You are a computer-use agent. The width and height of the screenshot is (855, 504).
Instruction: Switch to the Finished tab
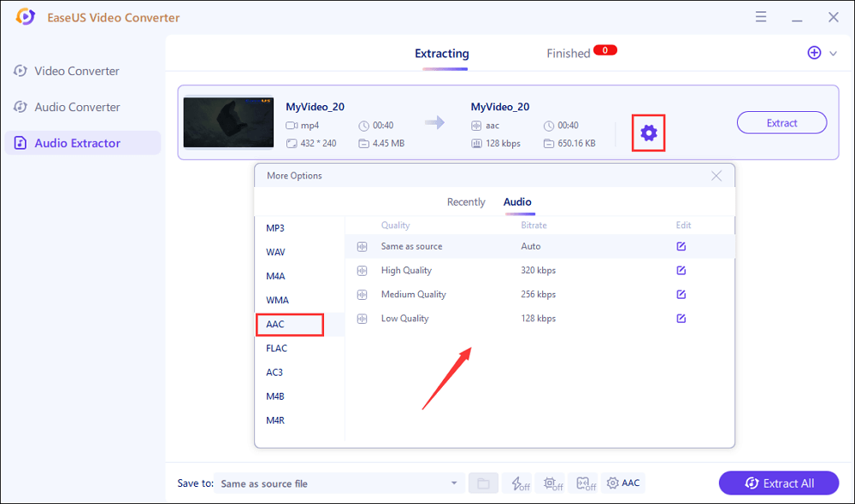tap(569, 53)
